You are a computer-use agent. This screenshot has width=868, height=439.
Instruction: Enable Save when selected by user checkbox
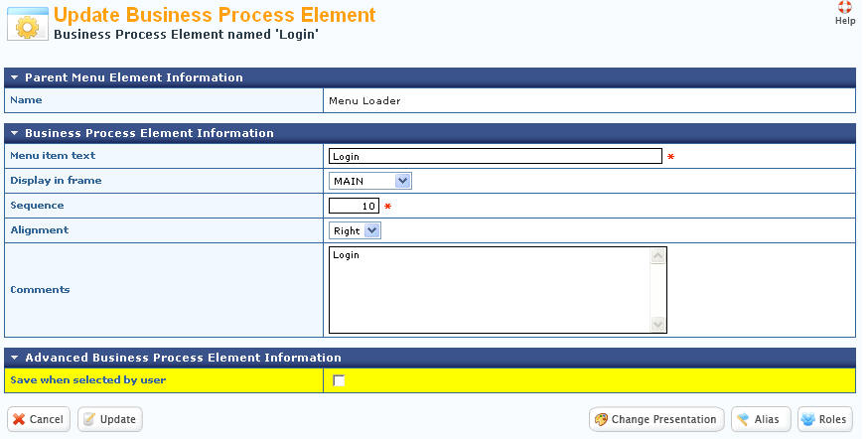pyautogui.click(x=339, y=380)
